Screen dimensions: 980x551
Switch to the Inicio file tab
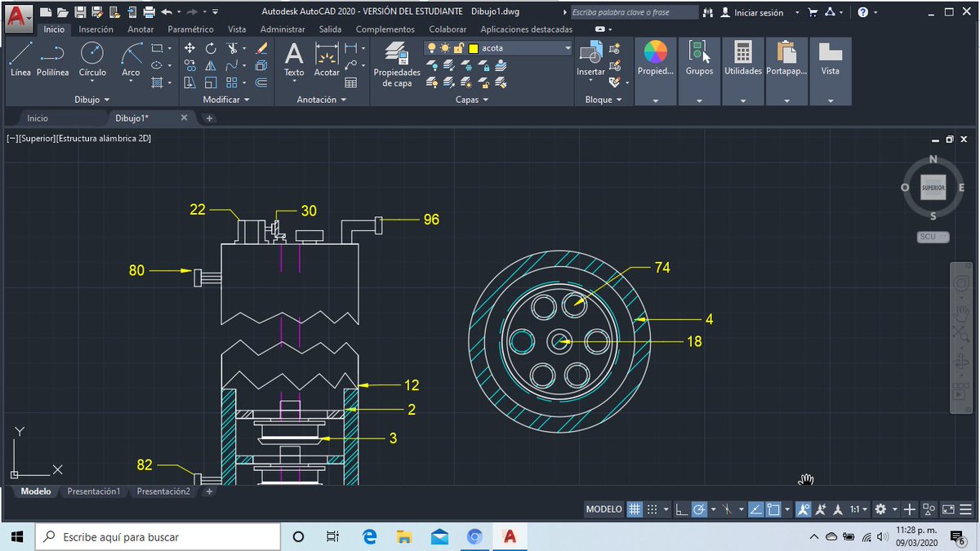pyautogui.click(x=38, y=118)
